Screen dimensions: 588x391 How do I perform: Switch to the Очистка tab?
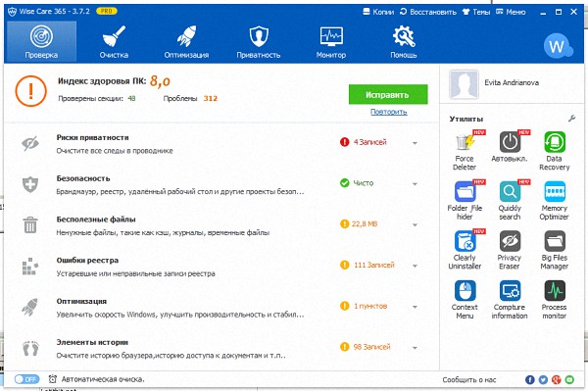pos(114,41)
